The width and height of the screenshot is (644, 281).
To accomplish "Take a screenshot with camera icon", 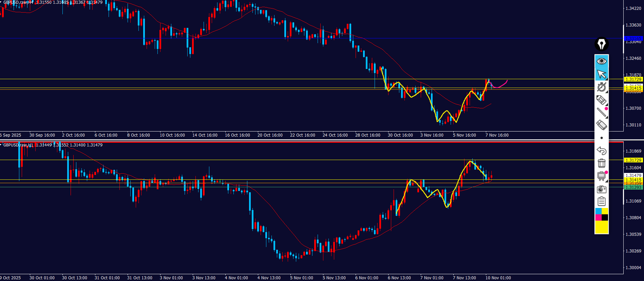I will [602, 189].
